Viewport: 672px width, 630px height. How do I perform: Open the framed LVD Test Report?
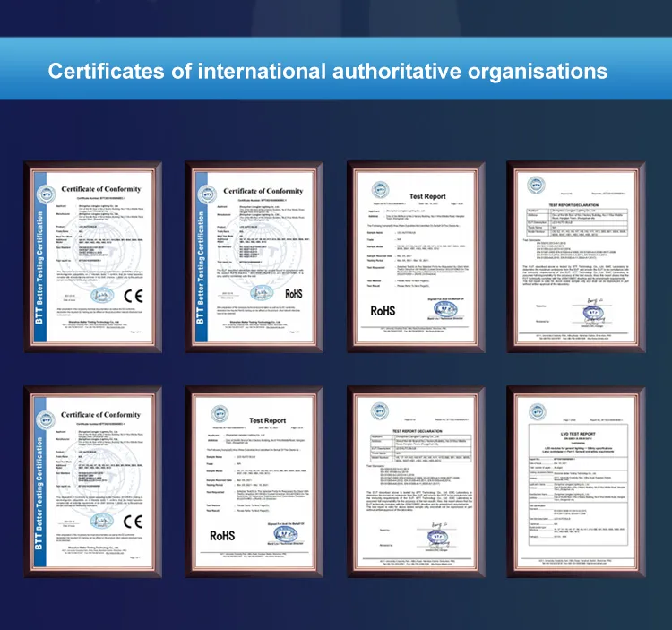point(576,482)
